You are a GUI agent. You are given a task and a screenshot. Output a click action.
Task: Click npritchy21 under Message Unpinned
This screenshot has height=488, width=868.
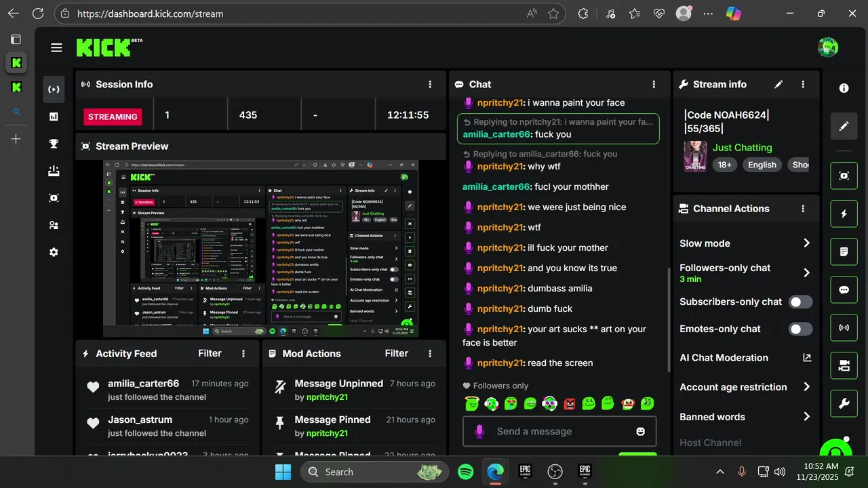[x=326, y=397]
